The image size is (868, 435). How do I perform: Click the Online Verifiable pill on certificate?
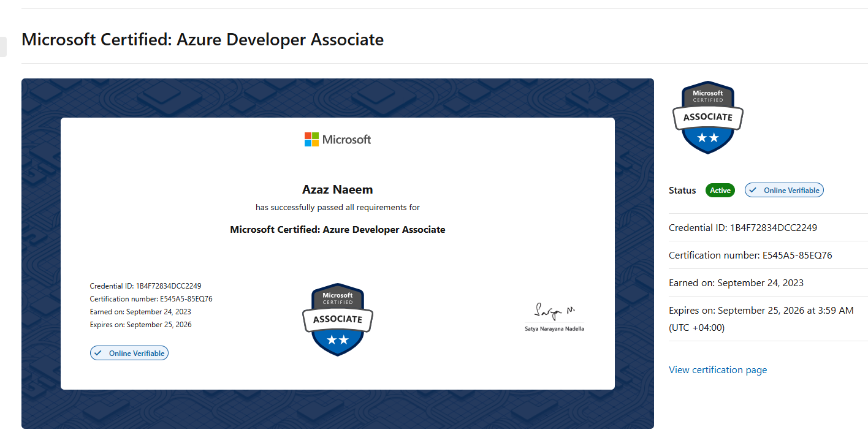(x=129, y=353)
